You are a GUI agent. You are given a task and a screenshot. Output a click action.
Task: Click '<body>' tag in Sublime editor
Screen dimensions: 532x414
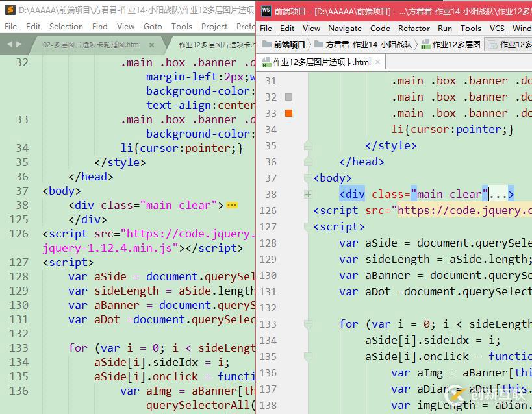pyautogui.click(x=62, y=191)
